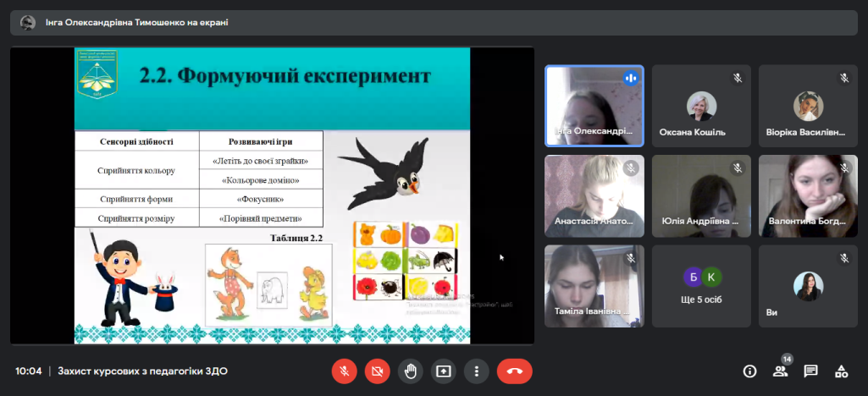Show the participants list
This screenshot has height=396, width=868.
click(x=781, y=371)
